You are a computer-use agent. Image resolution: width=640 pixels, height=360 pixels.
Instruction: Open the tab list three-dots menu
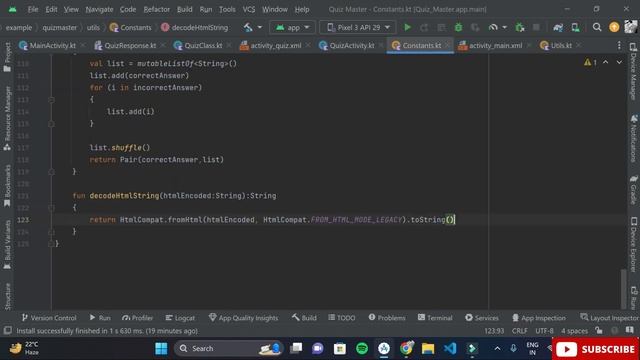point(619,45)
